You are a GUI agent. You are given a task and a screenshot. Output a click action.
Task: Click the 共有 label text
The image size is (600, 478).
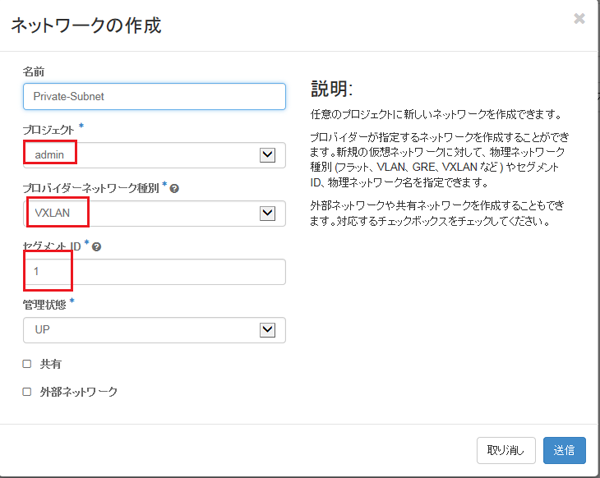click(x=49, y=364)
